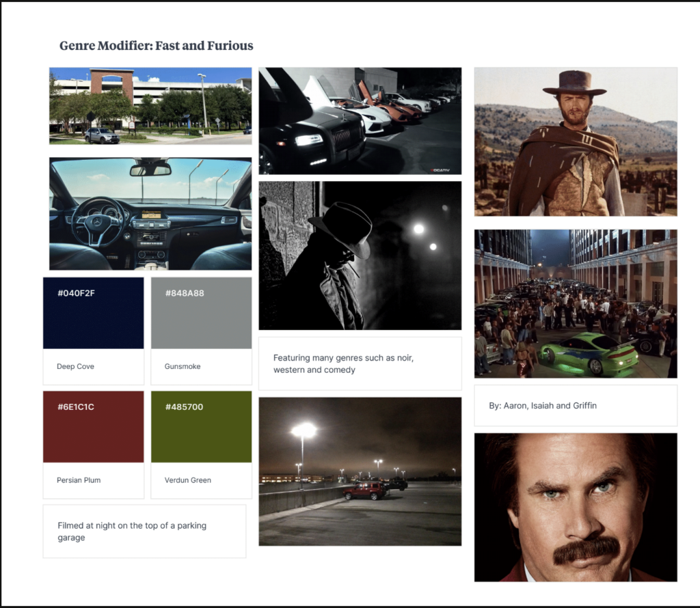Select the parking garage exterior daytime photo

coord(150,106)
